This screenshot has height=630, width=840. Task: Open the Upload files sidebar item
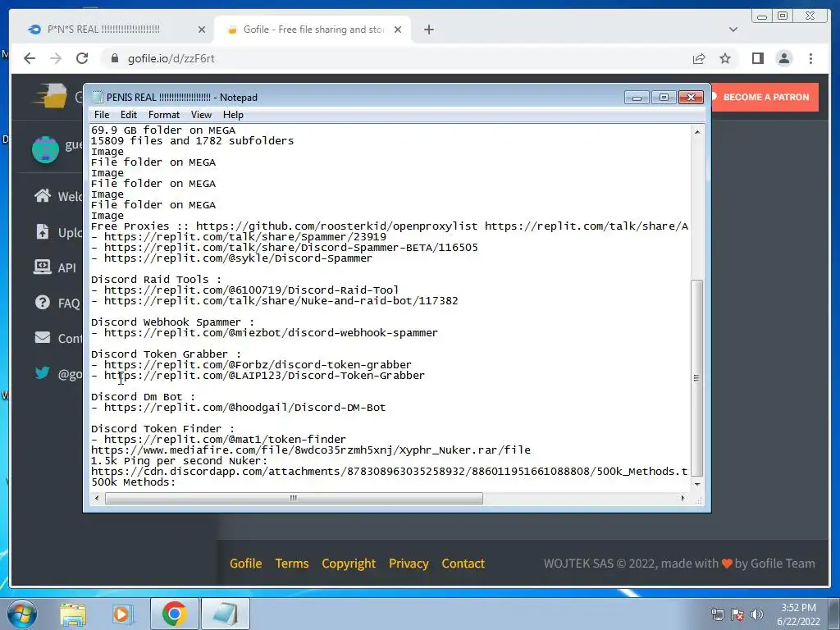click(x=57, y=232)
